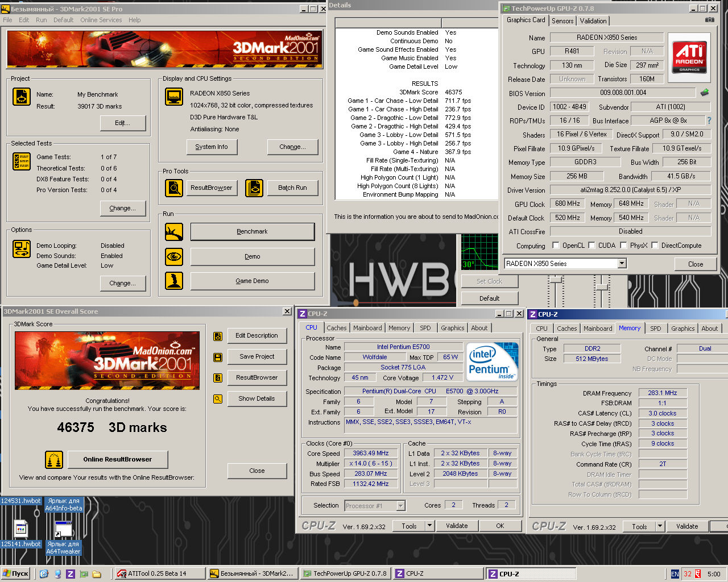Switch to TechPowerUp GPU-Z taskbar item
Image resolution: width=728 pixels, height=582 pixels.
pyautogui.click(x=344, y=574)
